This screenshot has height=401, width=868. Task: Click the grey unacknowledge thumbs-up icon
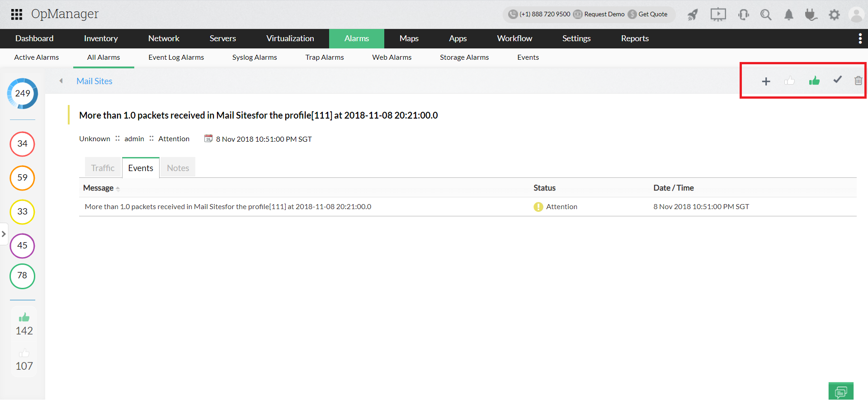pyautogui.click(x=790, y=81)
